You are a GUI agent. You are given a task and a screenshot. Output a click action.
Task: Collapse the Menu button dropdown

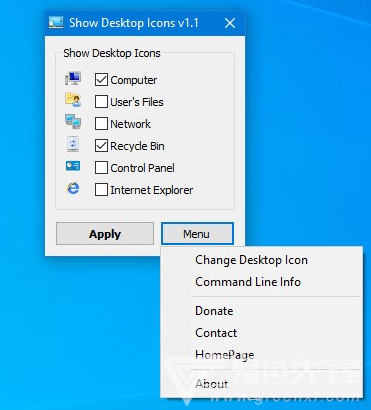pyautogui.click(x=197, y=234)
